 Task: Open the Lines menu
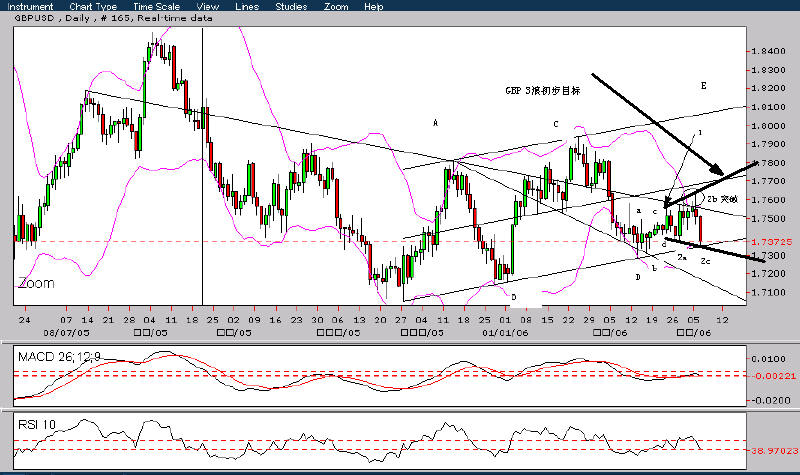247,7
